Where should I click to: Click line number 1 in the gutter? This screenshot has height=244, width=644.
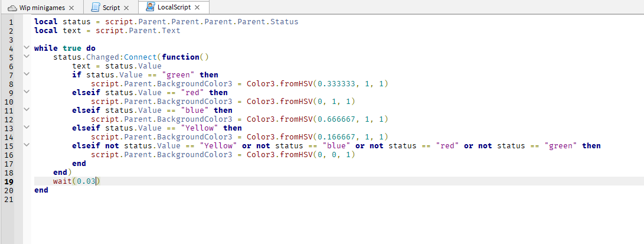point(10,21)
